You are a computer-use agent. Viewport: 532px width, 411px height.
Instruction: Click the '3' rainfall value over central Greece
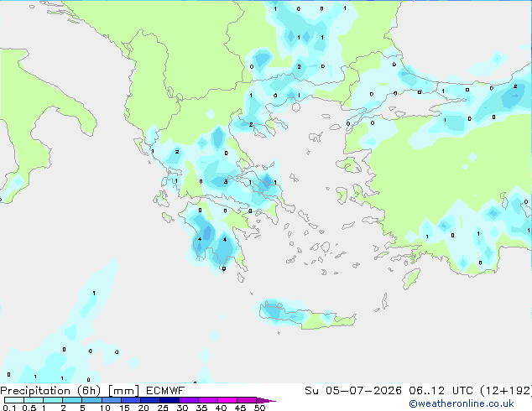click(226, 182)
